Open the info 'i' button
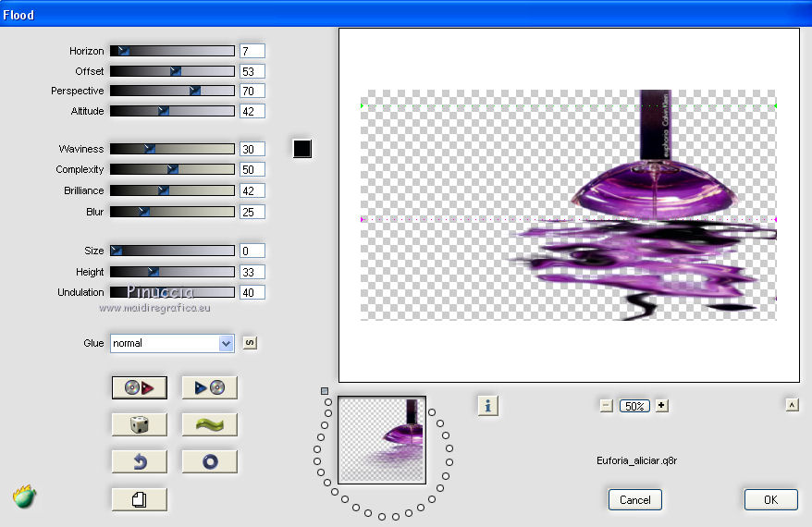Viewport: 812px width, 527px height. [x=487, y=407]
